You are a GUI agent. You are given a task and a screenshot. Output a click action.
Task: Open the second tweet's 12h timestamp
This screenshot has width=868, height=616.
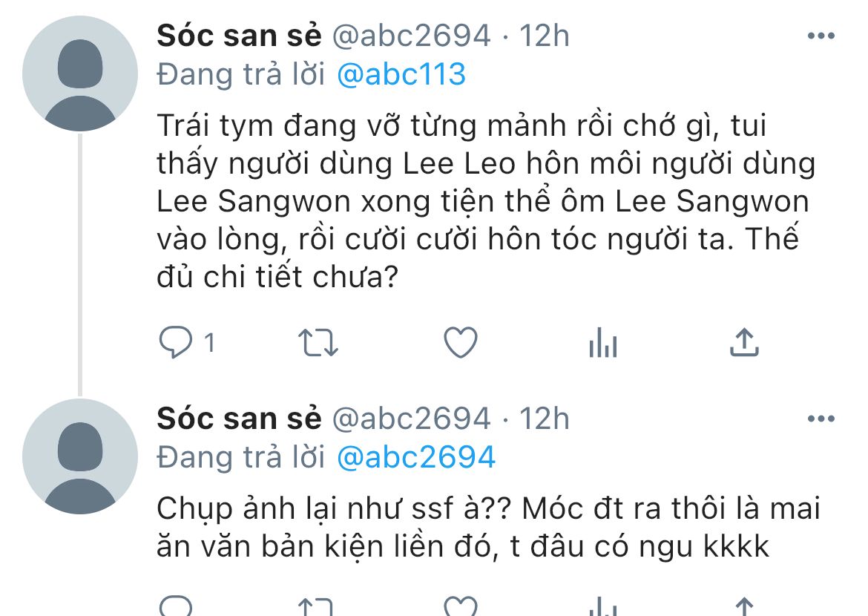544,419
